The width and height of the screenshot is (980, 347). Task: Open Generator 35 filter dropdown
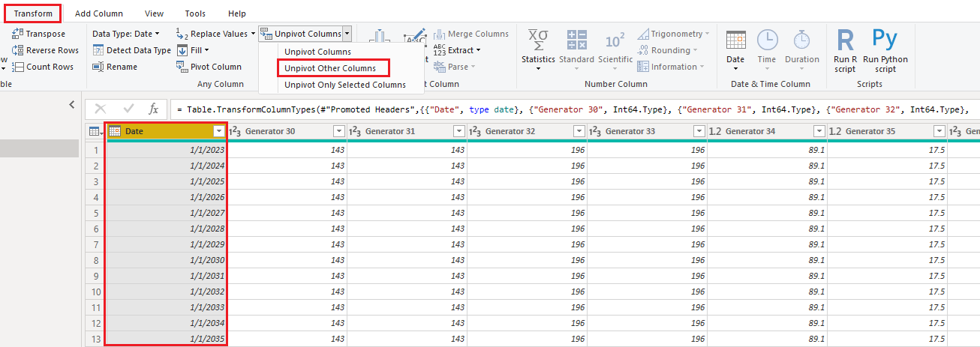pos(939,131)
